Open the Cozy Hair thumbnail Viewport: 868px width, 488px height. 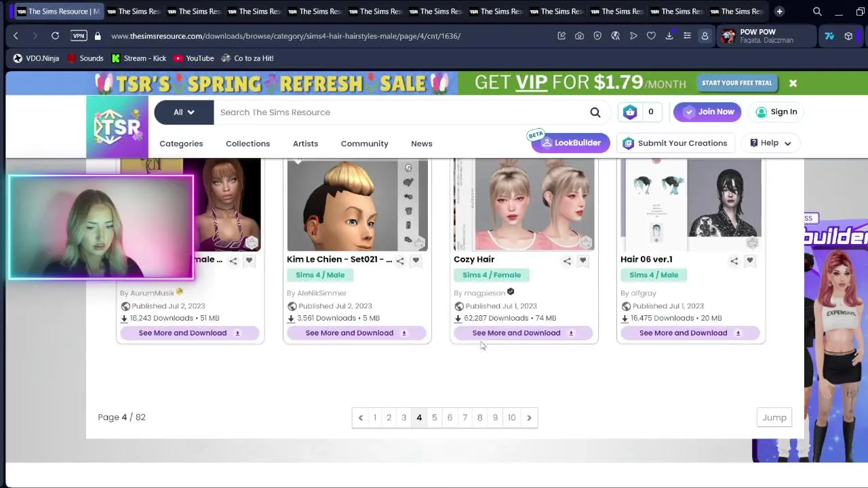coord(524,205)
